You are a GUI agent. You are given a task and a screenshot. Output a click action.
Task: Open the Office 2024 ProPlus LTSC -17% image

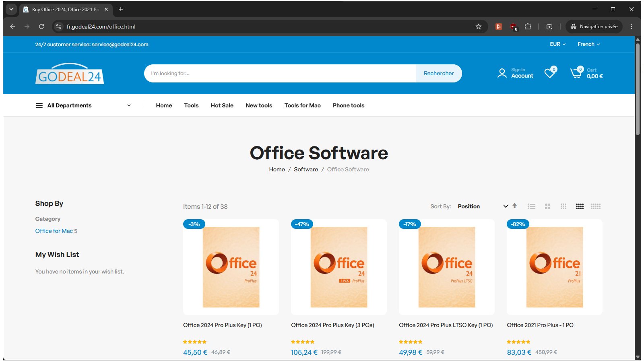(447, 267)
